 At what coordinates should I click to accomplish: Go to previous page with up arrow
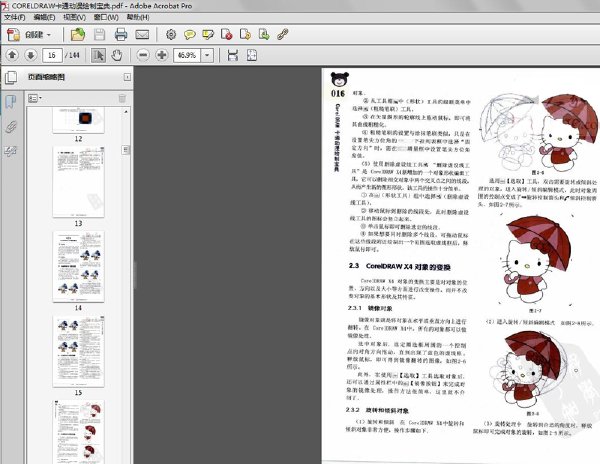12,55
